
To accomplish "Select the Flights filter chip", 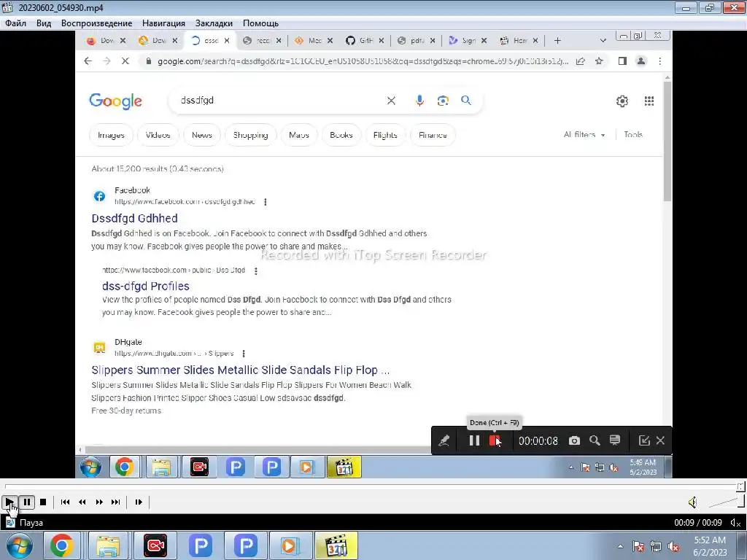I will [385, 135].
